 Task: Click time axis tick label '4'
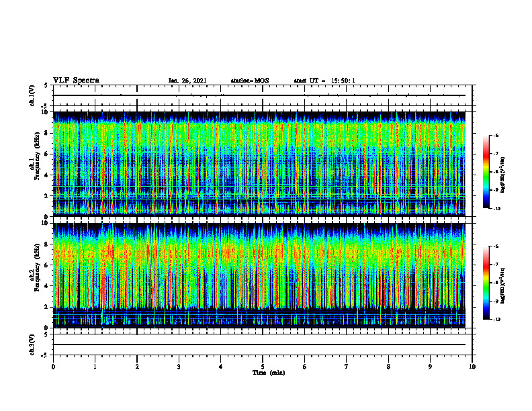coord(221,367)
